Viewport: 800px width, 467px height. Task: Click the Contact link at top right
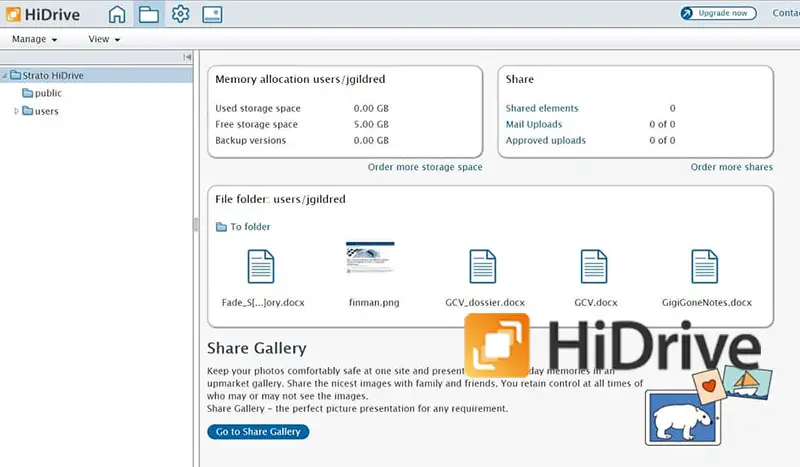coord(786,13)
